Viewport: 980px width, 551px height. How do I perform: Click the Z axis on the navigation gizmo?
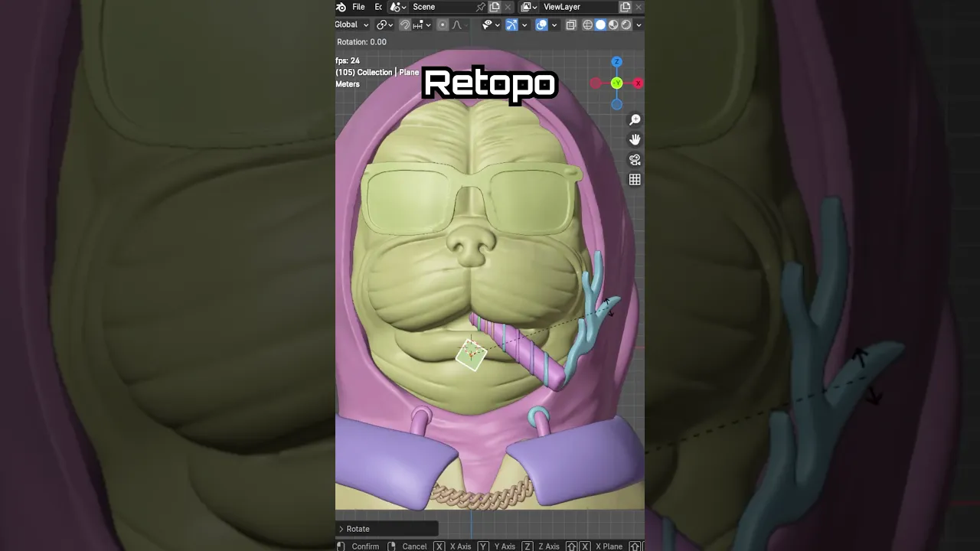[616, 62]
